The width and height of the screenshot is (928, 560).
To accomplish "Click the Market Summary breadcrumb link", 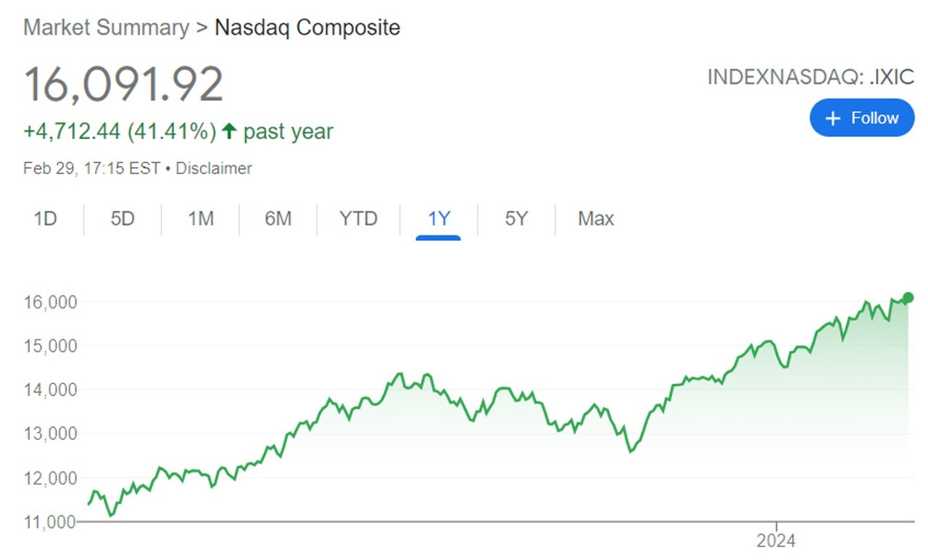I will 106,28.
